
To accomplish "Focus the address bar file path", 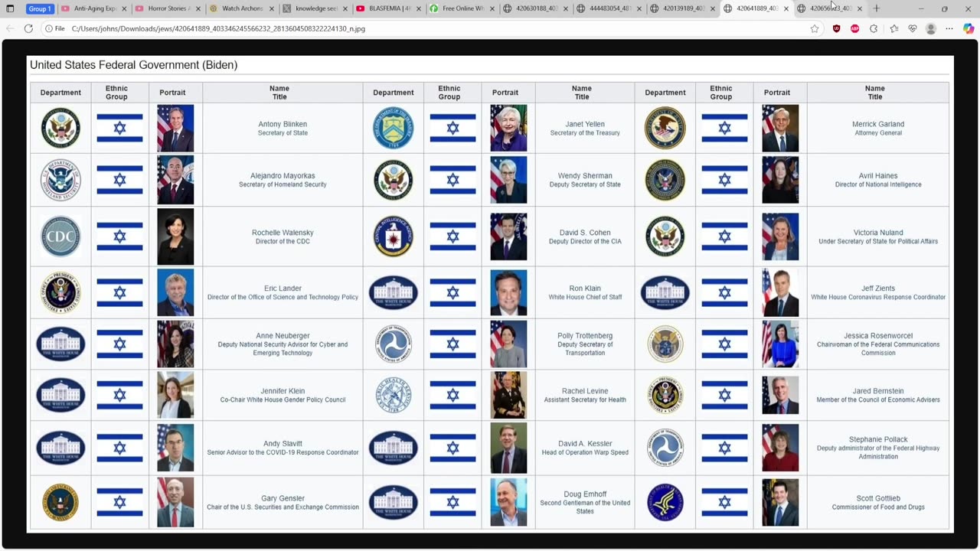I will [218, 28].
